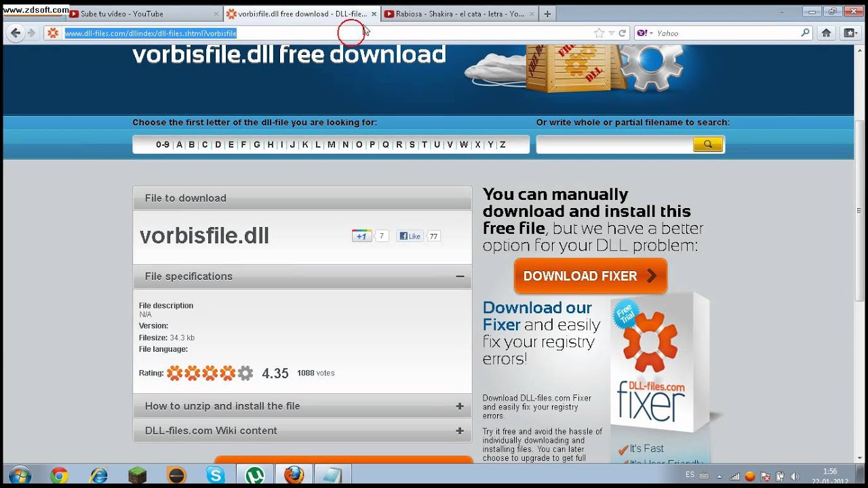
Task: Click the DLL-files site identity icon
Action: click(x=53, y=33)
